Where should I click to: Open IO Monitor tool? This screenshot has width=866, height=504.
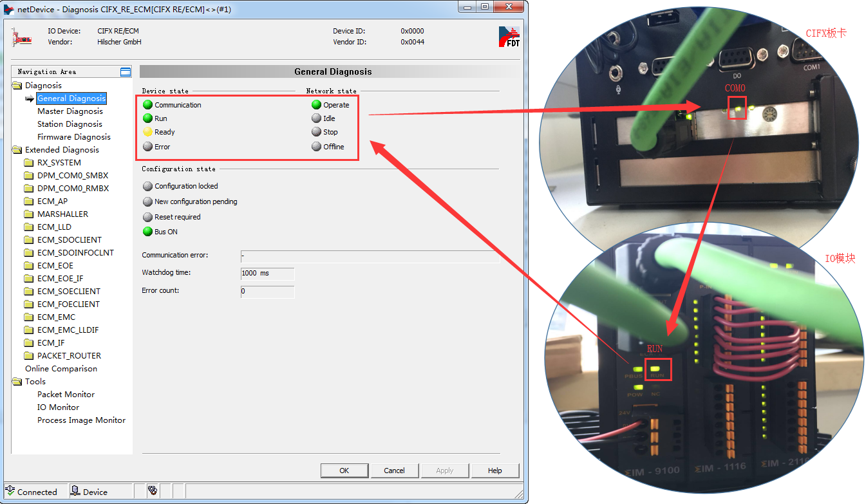coord(58,407)
